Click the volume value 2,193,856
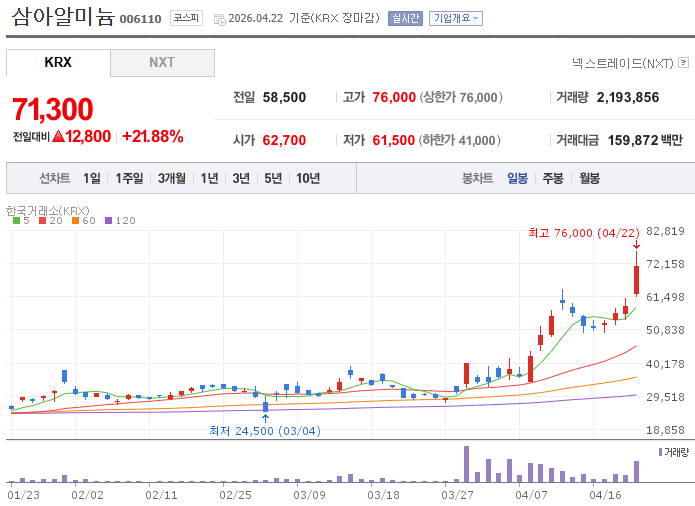This screenshot has width=695, height=506. point(628,97)
